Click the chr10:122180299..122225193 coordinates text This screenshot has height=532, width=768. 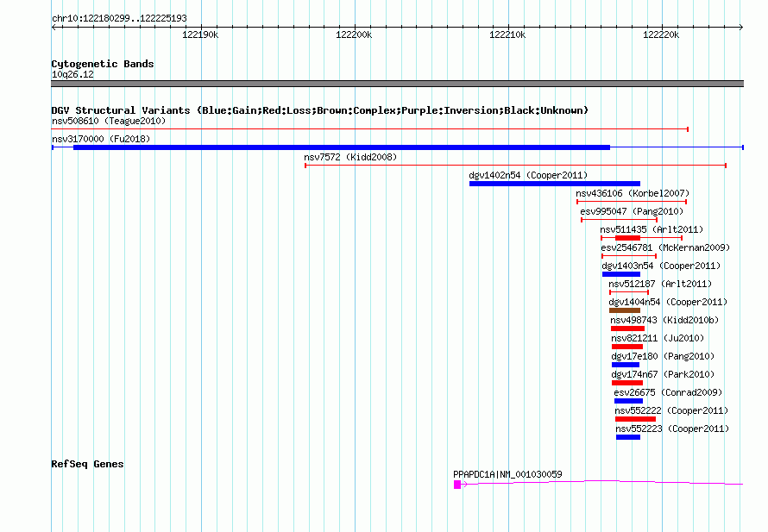[119, 18]
